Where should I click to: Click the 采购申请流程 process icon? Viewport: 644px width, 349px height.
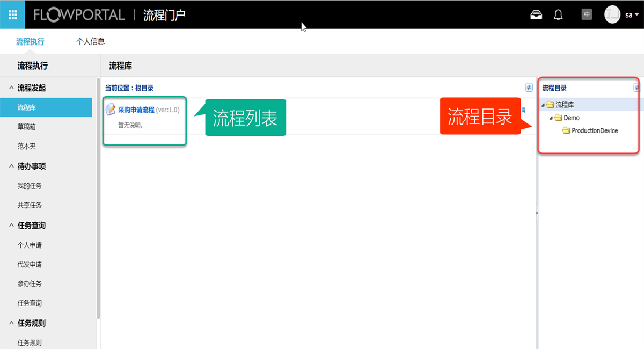click(x=111, y=110)
